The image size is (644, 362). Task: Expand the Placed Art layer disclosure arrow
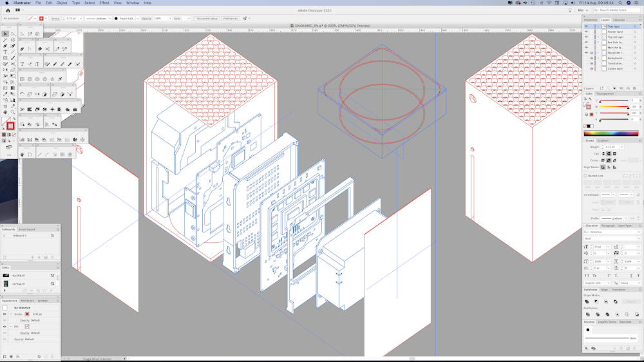pos(598,53)
